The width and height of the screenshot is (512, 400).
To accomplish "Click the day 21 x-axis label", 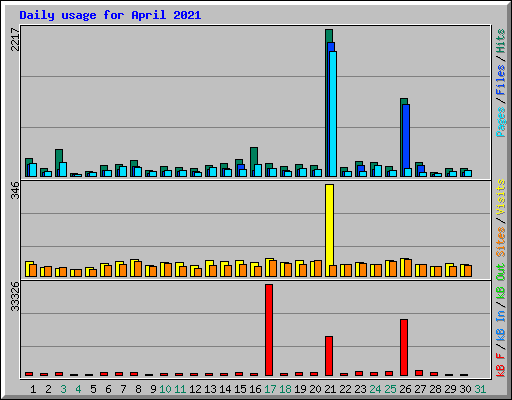I will pyautogui.click(x=330, y=389).
